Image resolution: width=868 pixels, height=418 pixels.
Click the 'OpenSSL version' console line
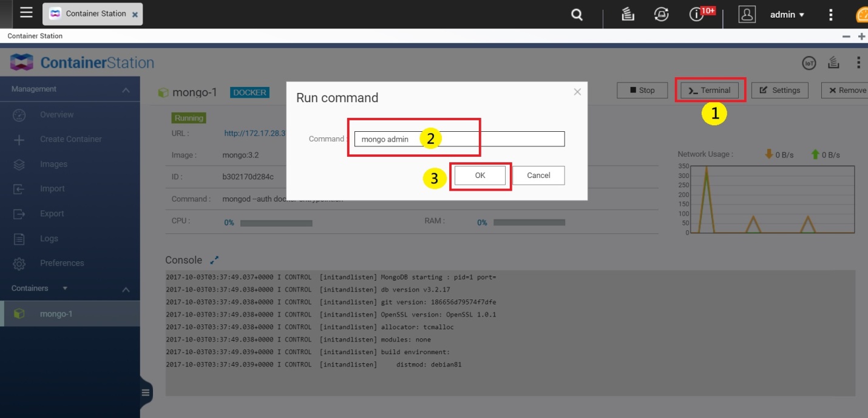(x=331, y=315)
